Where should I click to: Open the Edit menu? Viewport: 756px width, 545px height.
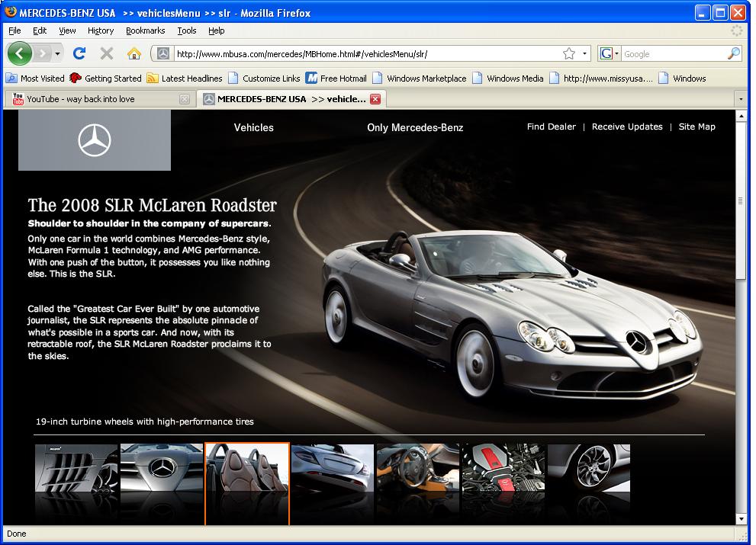click(40, 30)
